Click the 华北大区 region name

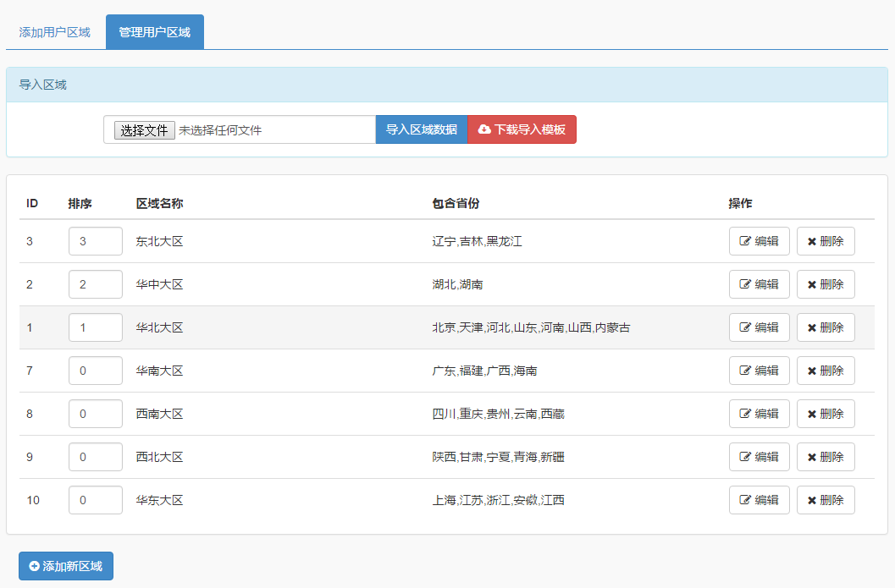coord(159,327)
